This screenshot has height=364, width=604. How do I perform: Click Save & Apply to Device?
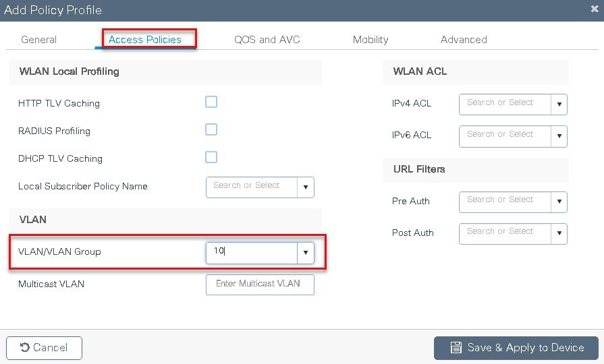click(516, 348)
